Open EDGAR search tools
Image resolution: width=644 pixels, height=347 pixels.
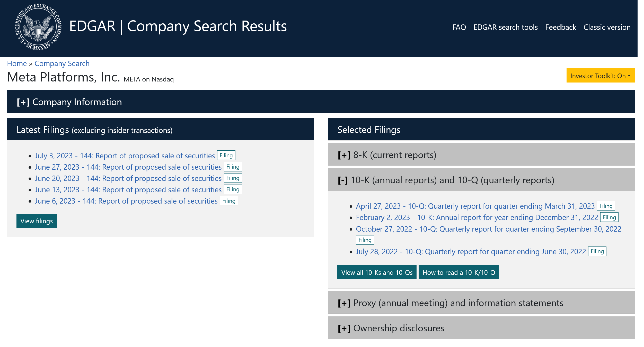[x=505, y=27]
